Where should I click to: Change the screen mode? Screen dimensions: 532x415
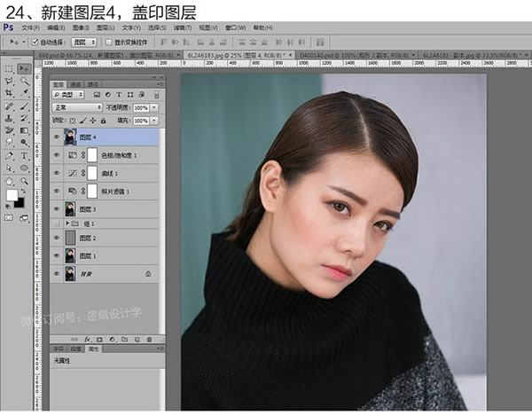(24, 218)
